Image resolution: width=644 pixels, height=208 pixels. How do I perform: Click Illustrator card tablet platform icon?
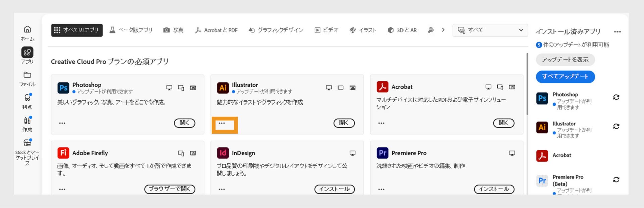point(341,88)
